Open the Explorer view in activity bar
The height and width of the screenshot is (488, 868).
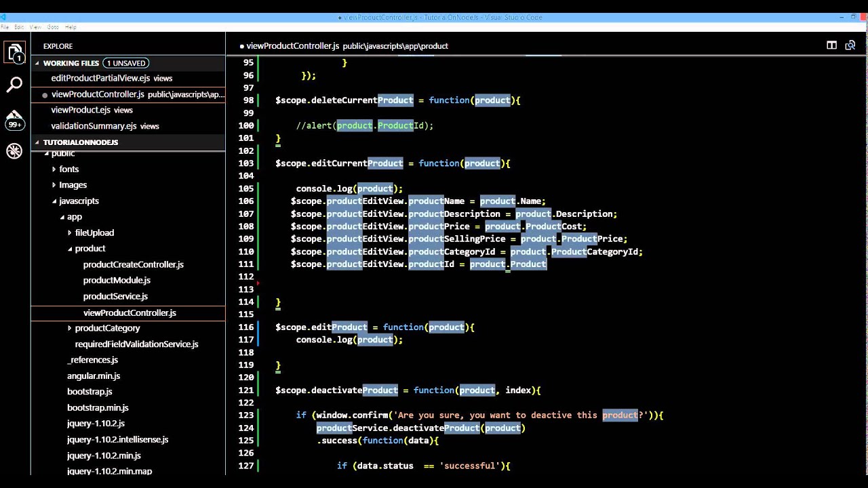[x=14, y=53]
